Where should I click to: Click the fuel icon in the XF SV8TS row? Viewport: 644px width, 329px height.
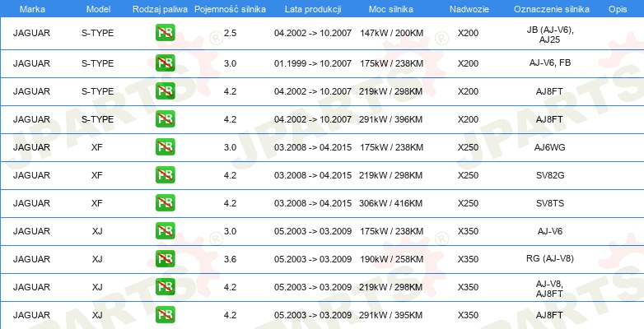pos(165,202)
